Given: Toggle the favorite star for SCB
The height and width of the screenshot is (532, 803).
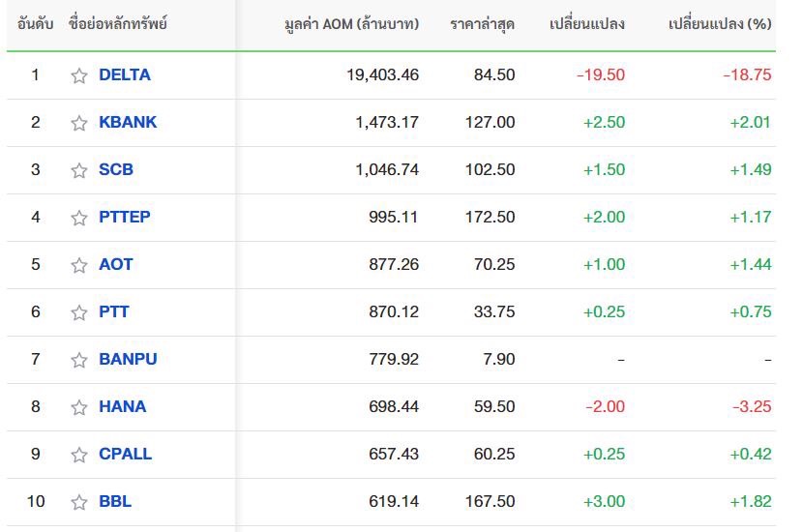Looking at the screenshot, I should click(x=79, y=170).
